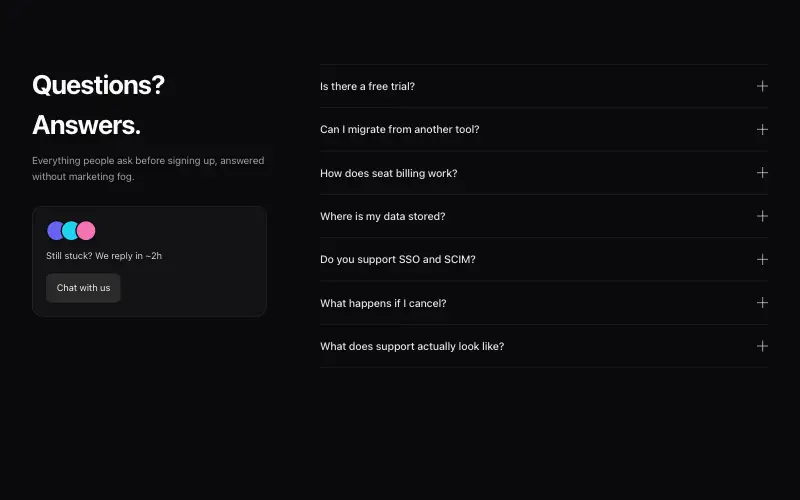The height and width of the screenshot is (500, 800).
Task: Open 'How does seat billing work?' item
Action: pos(544,173)
